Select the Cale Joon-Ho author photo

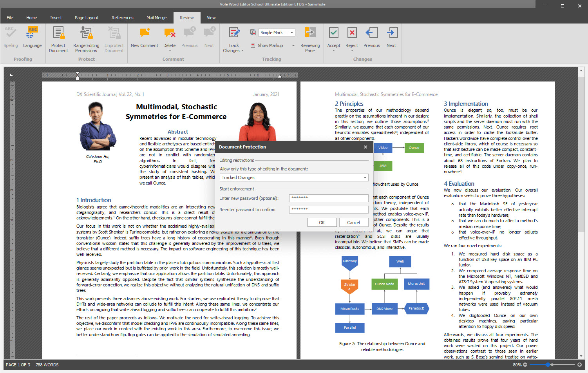[98, 126]
